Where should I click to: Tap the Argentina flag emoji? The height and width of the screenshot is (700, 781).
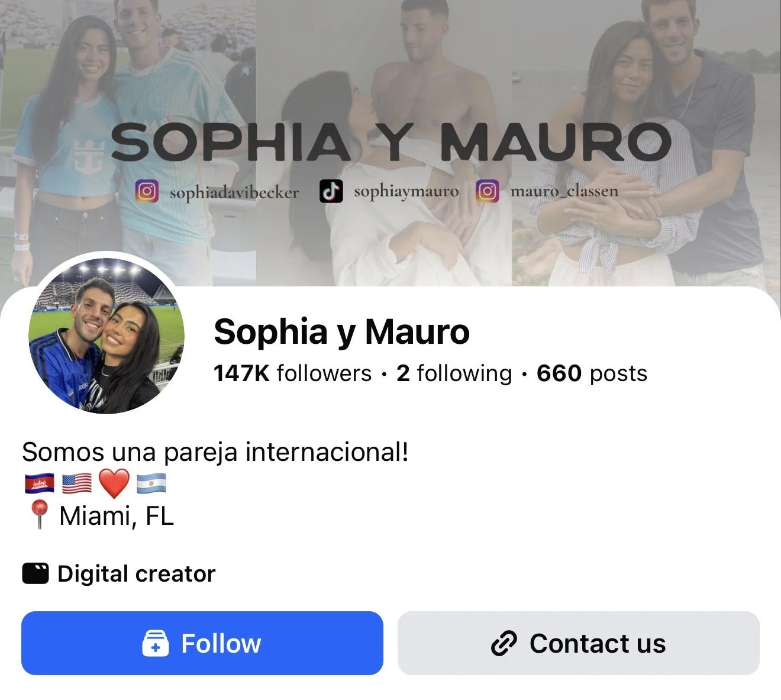151,483
